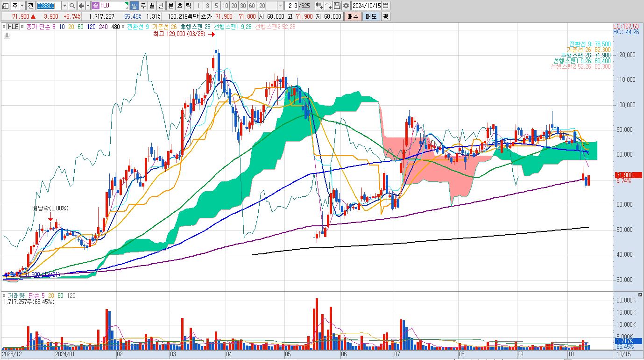
Task: Click the stock code search magnifier icon
Action: pyautogui.click(x=72, y=6)
